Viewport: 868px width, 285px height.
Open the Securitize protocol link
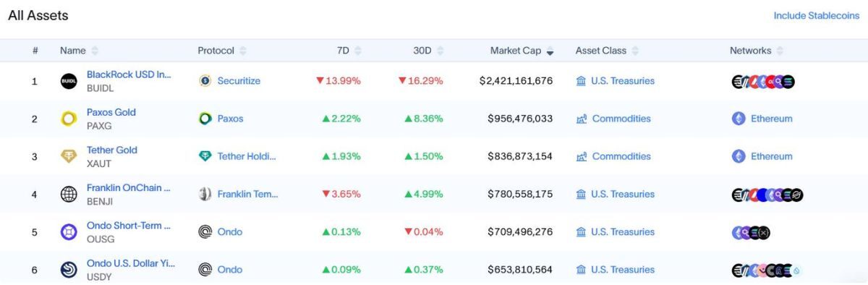point(239,81)
